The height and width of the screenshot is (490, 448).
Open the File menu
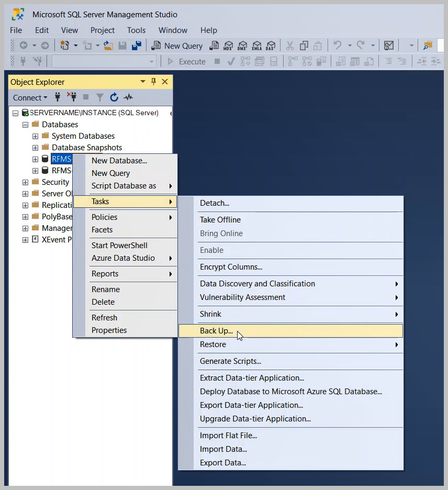pyautogui.click(x=16, y=30)
